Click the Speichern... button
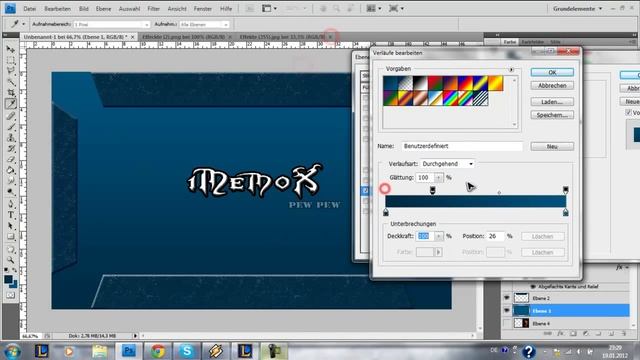The height and width of the screenshot is (360, 640). pos(552,115)
